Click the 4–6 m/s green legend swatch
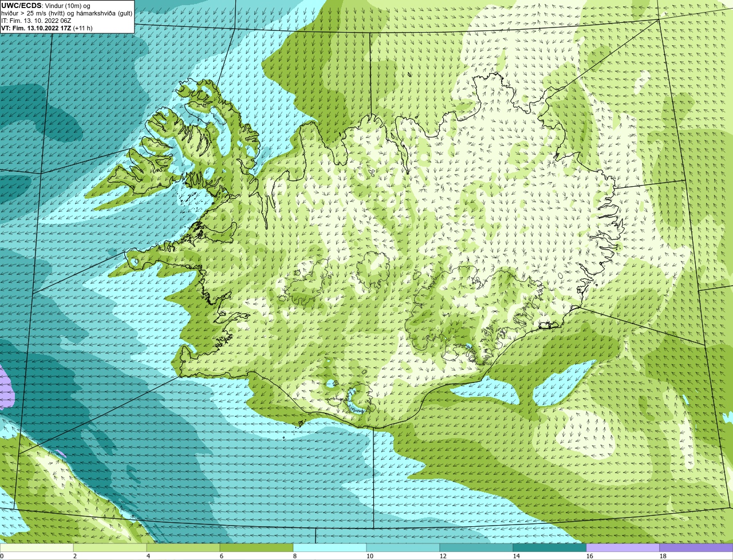 183,547
